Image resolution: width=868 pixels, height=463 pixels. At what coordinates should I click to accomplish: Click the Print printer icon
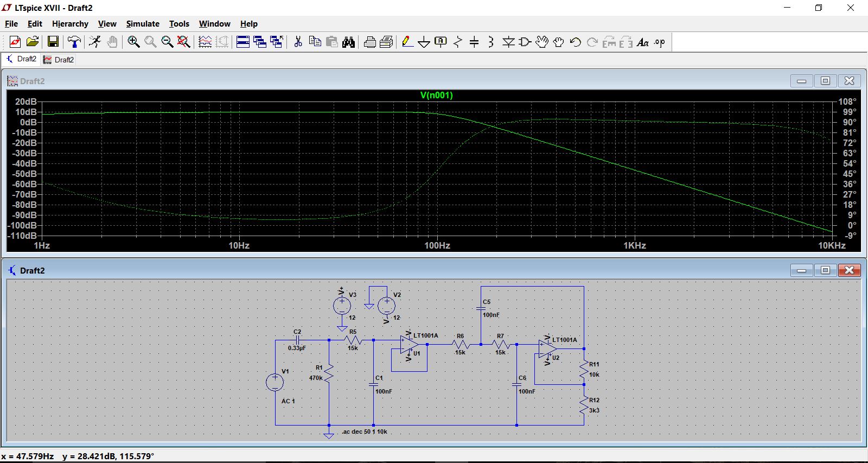(x=370, y=42)
